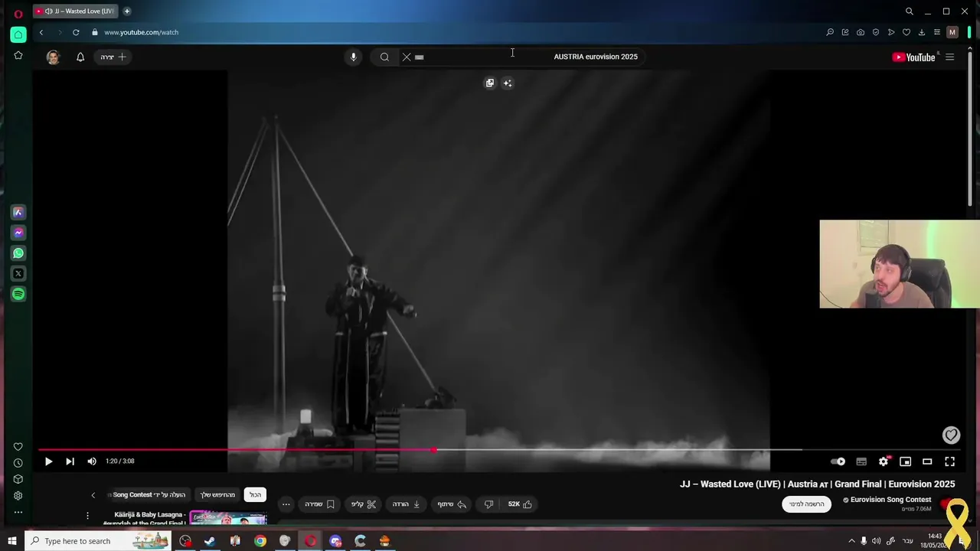Open Opera downloads toolbar icon
The height and width of the screenshot is (551, 980).
(x=922, y=32)
